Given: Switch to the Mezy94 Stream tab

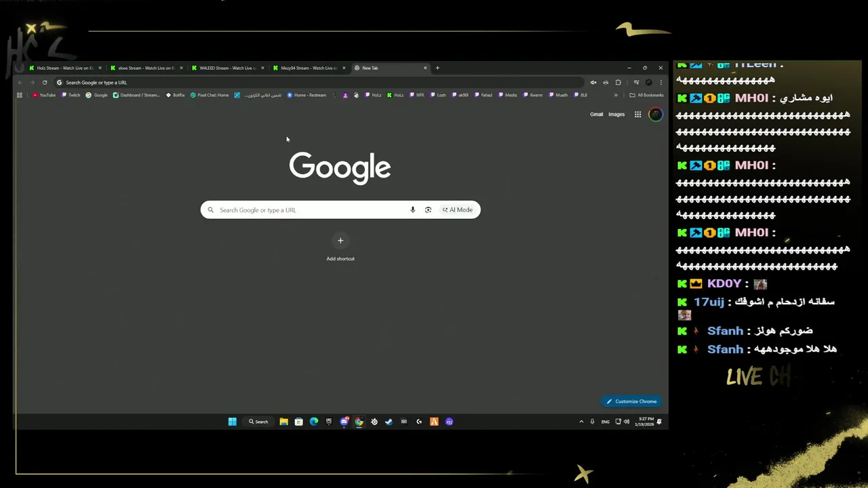Looking at the screenshot, I should 310,68.
